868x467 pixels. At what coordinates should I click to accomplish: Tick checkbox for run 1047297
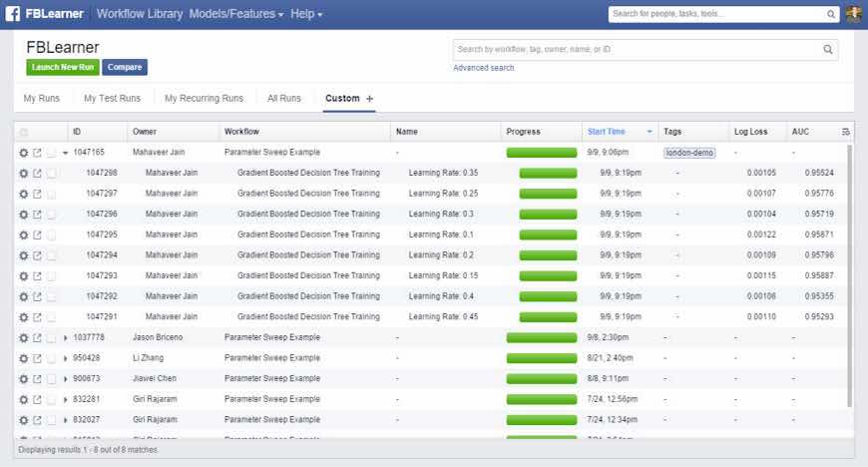point(51,194)
